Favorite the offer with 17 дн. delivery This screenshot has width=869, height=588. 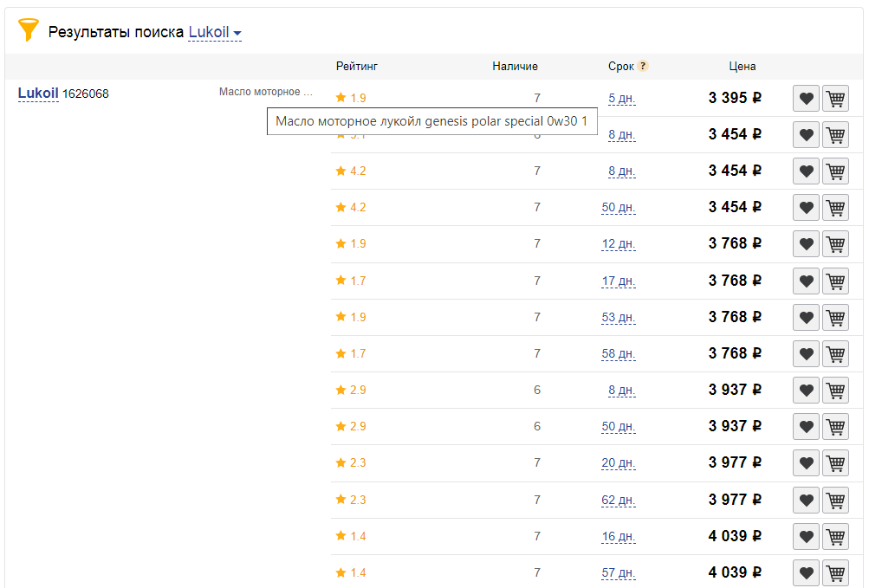pos(806,281)
